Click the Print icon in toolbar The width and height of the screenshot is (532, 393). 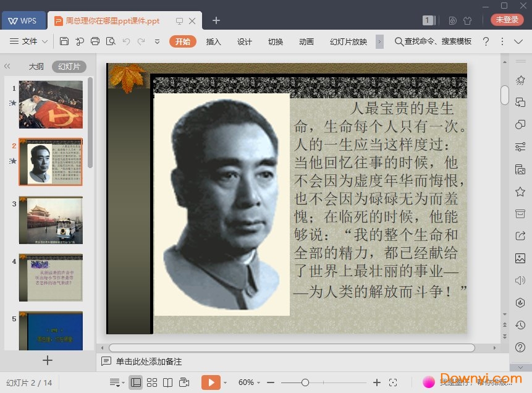point(95,41)
